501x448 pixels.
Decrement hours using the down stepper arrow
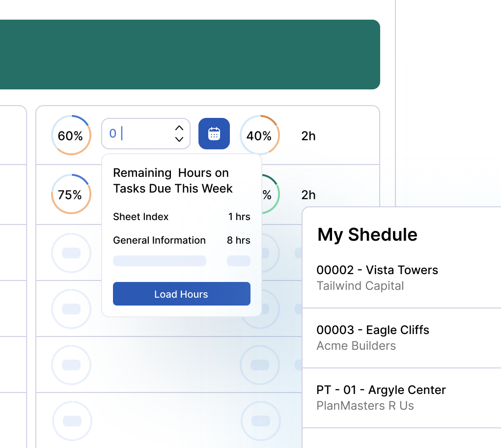[x=179, y=140]
